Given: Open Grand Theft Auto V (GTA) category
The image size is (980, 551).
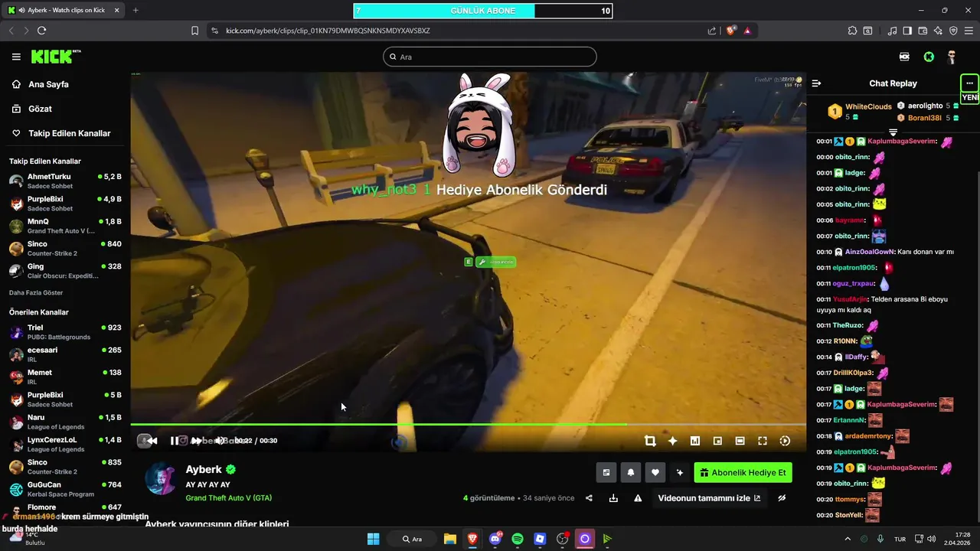Looking at the screenshot, I should [x=229, y=498].
